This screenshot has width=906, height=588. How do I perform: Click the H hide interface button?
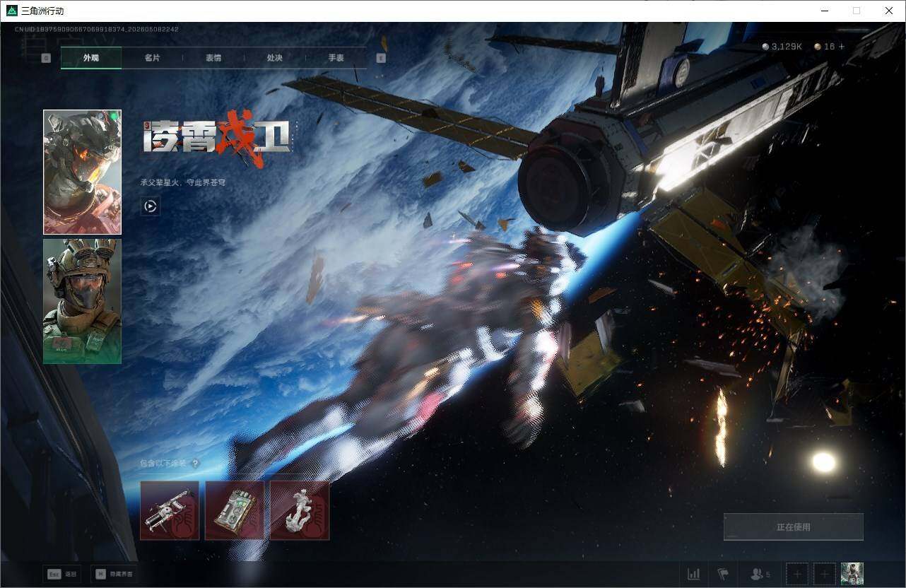pyautogui.click(x=114, y=574)
